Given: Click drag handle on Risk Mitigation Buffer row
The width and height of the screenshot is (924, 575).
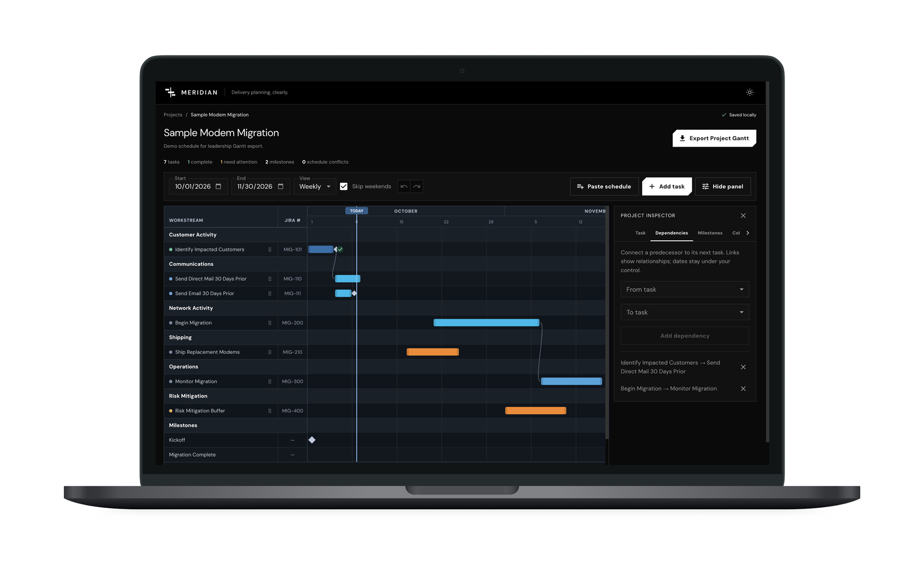Looking at the screenshot, I should [x=270, y=411].
